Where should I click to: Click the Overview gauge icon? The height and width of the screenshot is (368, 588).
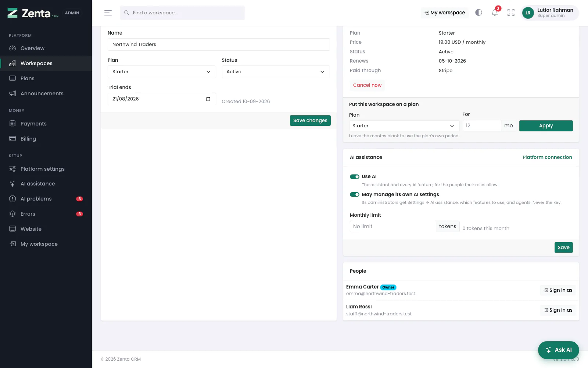pyautogui.click(x=12, y=48)
